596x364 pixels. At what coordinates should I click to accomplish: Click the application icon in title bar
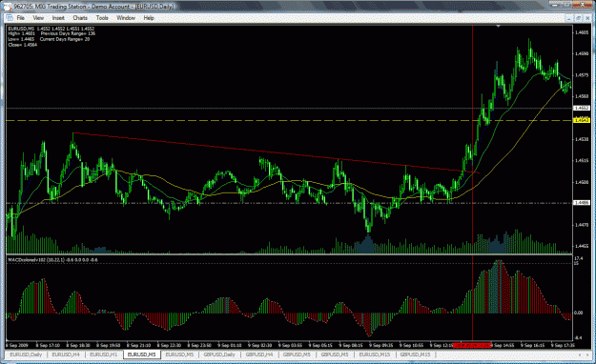coord(8,7)
